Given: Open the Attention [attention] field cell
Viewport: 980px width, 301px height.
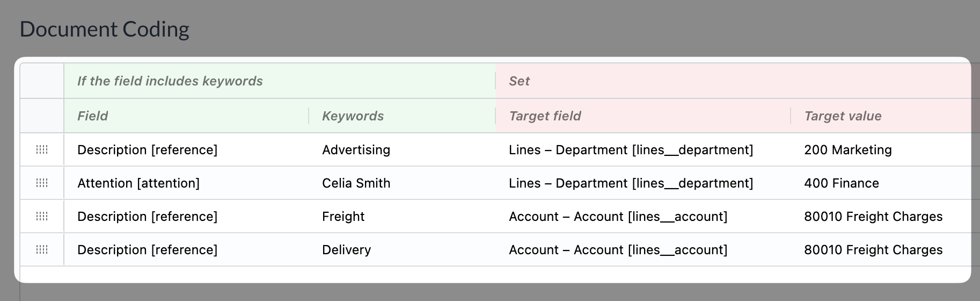Looking at the screenshot, I should [x=186, y=183].
